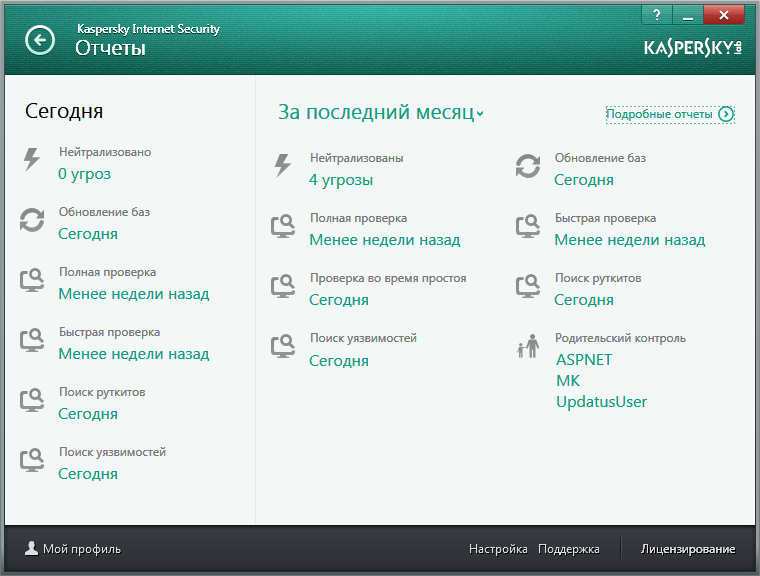Image resolution: width=760 pixels, height=576 pixels.
Task: Open Настройка settings in the footer
Action: pyautogui.click(x=498, y=549)
